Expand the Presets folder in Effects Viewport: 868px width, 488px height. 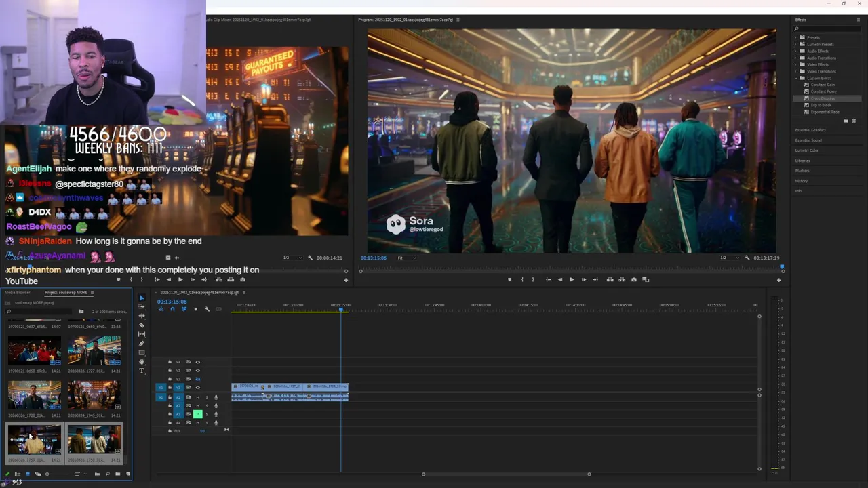797,37
